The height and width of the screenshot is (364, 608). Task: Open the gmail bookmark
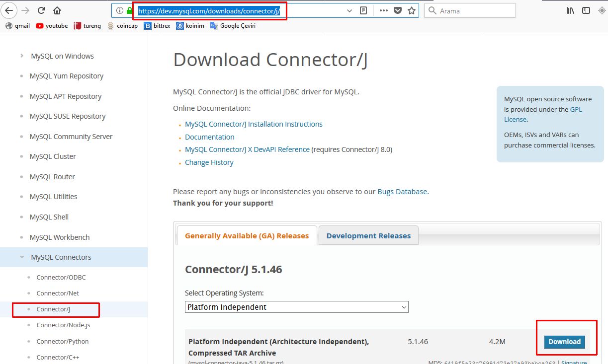17,26
